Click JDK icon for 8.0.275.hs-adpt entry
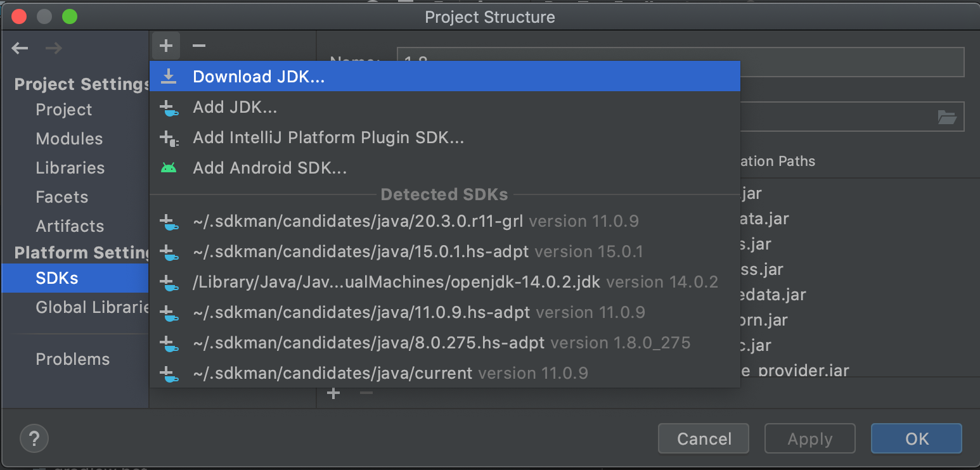Image resolution: width=980 pixels, height=470 pixels. click(x=169, y=343)
